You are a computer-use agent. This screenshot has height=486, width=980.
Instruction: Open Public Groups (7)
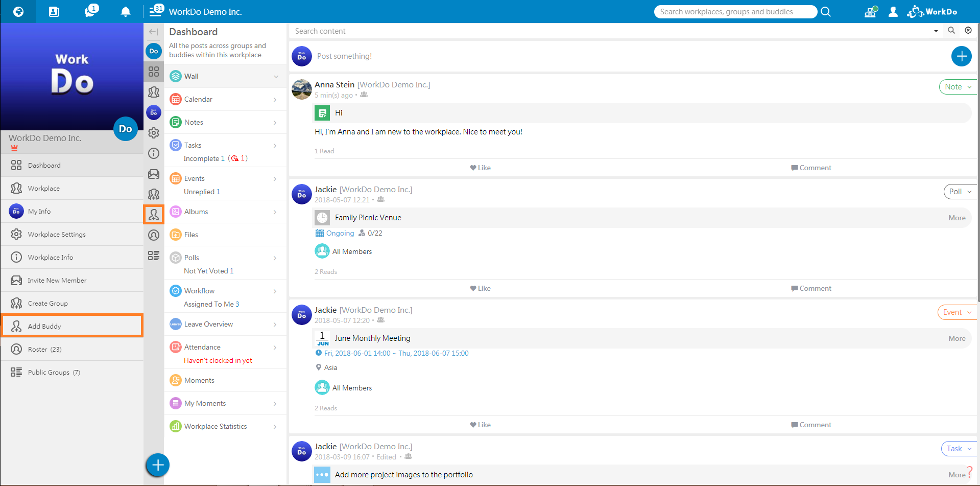pyautogui.click(x=72, y=372)
